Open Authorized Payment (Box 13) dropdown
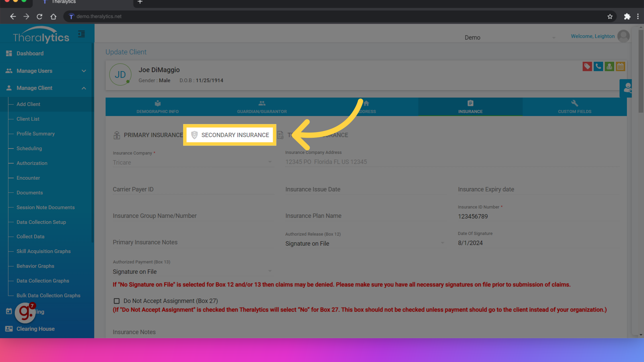 [x=193, y=272]
